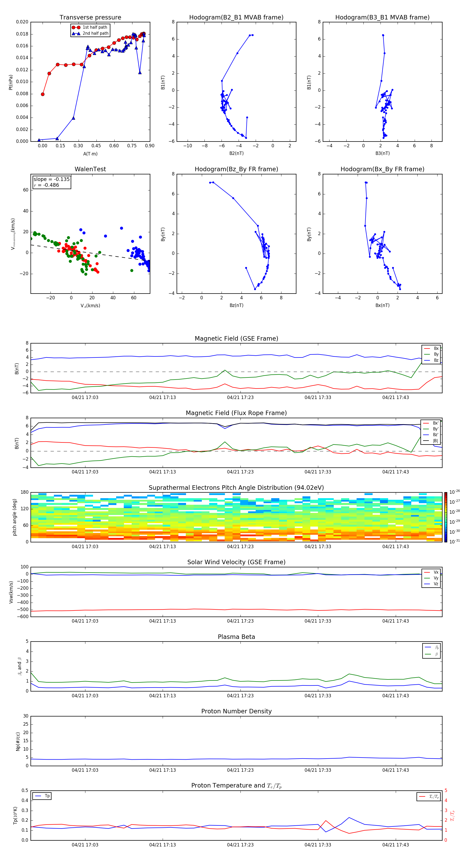Click 'slope = -0.135' annotation
473x868 pixels.
click(52, 179)
